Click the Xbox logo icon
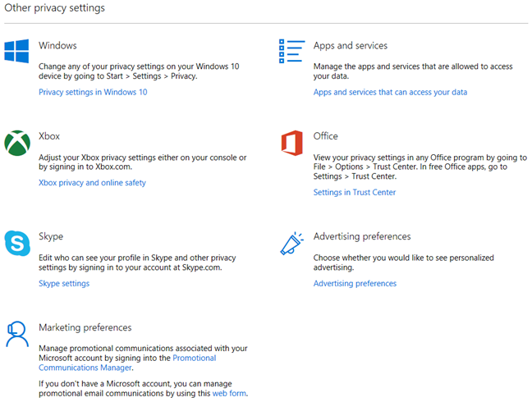The height and width of the screenshot is (402, 532). (17, 143)
